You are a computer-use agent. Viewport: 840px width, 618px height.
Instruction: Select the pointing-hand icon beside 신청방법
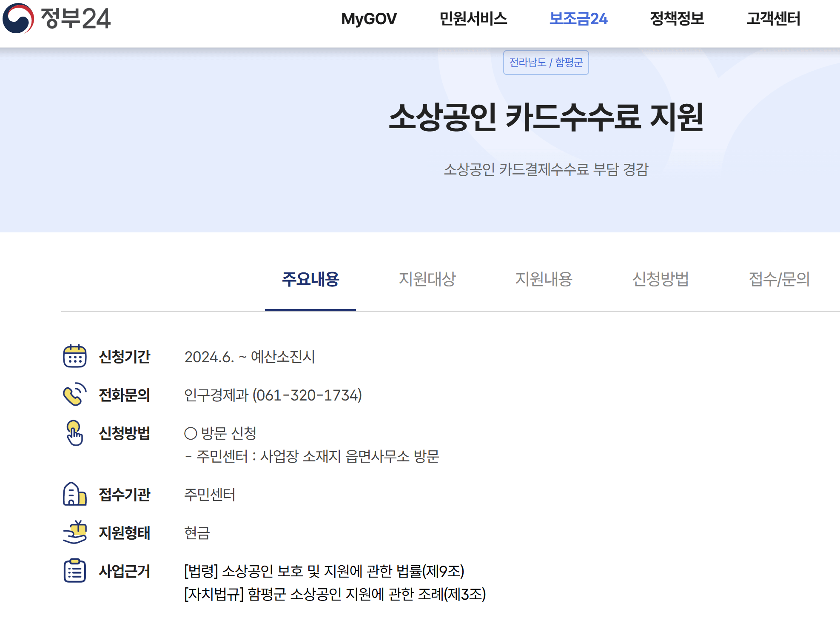74,434
